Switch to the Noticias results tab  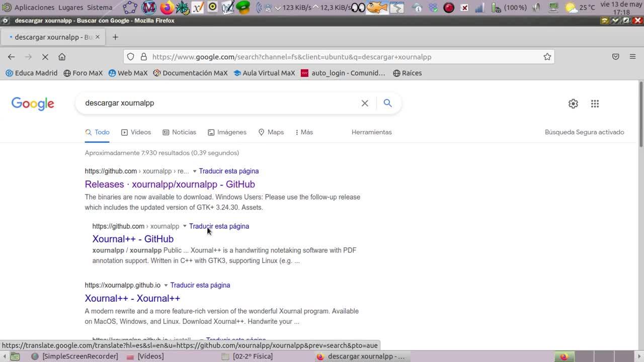click(179, 132)
